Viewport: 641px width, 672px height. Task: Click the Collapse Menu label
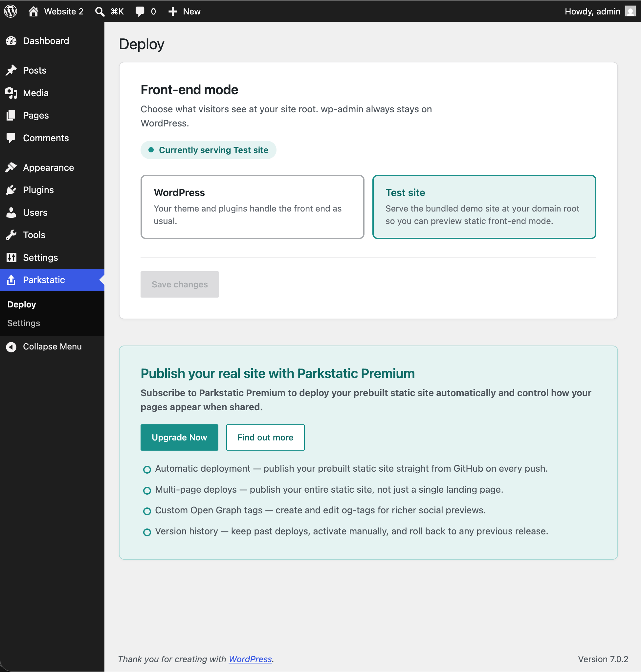[52, 347]
